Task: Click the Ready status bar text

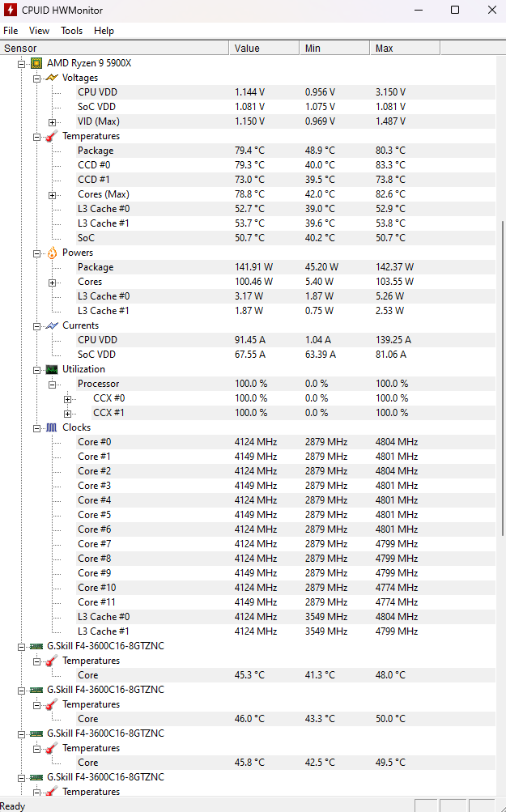Action: pyautogui.click(x=12, y=806)
